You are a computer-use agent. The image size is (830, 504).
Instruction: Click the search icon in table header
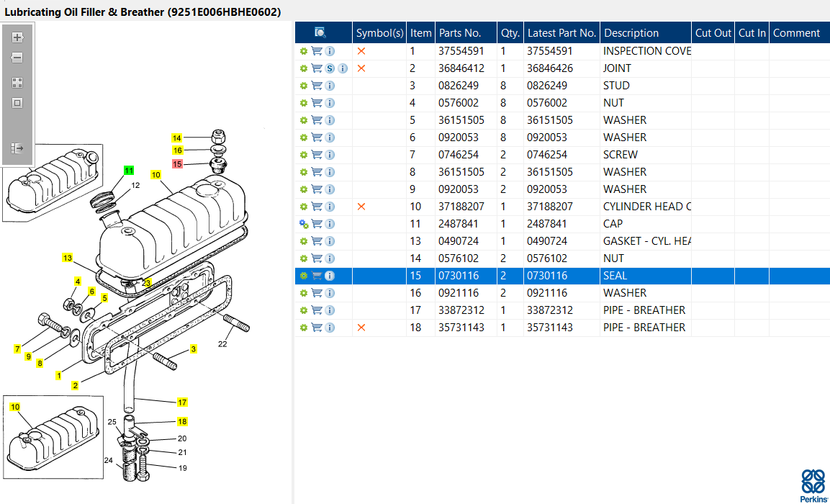(x=320, y=32)
